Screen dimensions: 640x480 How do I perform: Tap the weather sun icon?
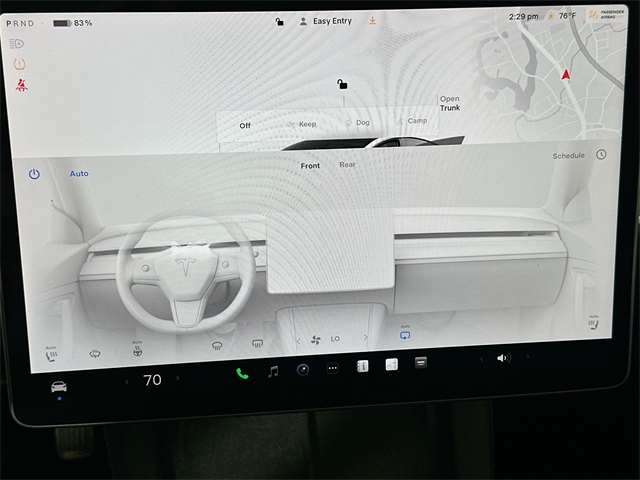click(x=551, y=16)
